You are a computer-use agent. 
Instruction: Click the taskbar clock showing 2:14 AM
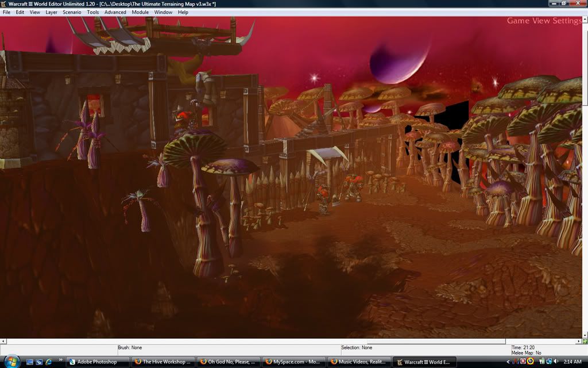pos(572,362)
